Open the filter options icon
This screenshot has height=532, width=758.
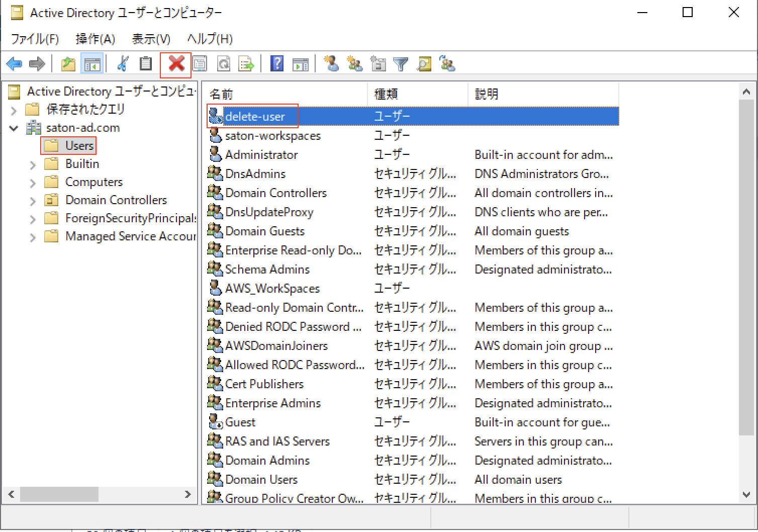tap(401, 64)
